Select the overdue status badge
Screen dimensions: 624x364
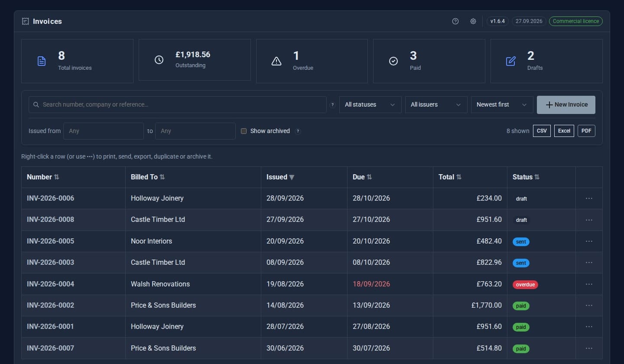coord(525,285)
